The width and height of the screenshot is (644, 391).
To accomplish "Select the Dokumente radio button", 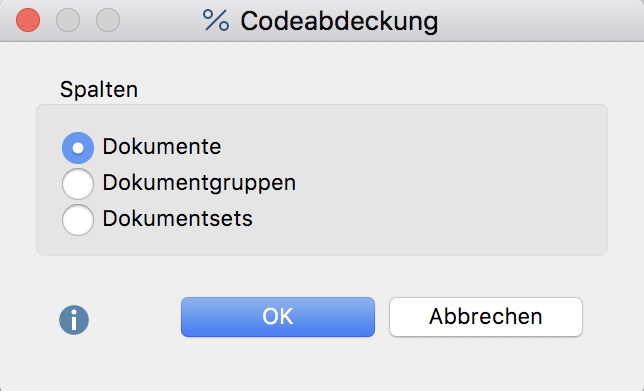I will coord(78,148).
